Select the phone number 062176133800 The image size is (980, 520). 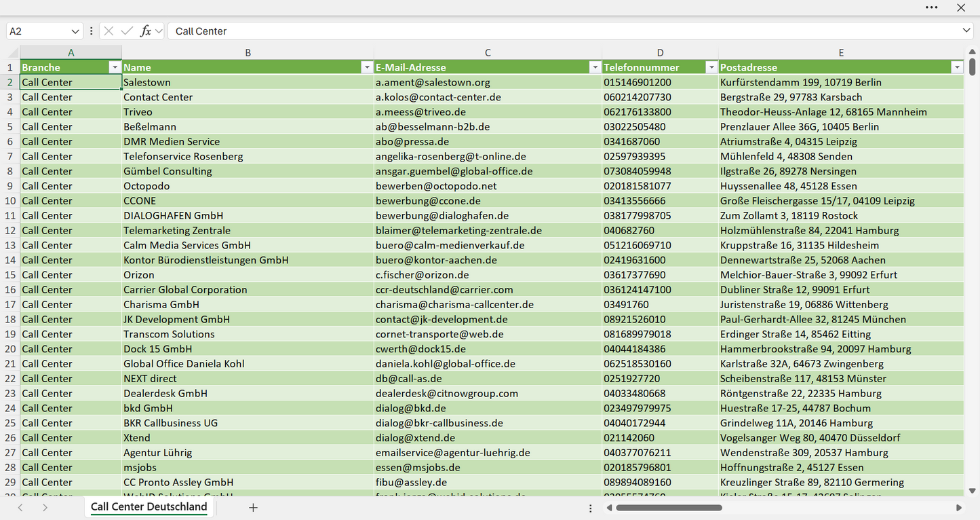(x=660, y=112)
